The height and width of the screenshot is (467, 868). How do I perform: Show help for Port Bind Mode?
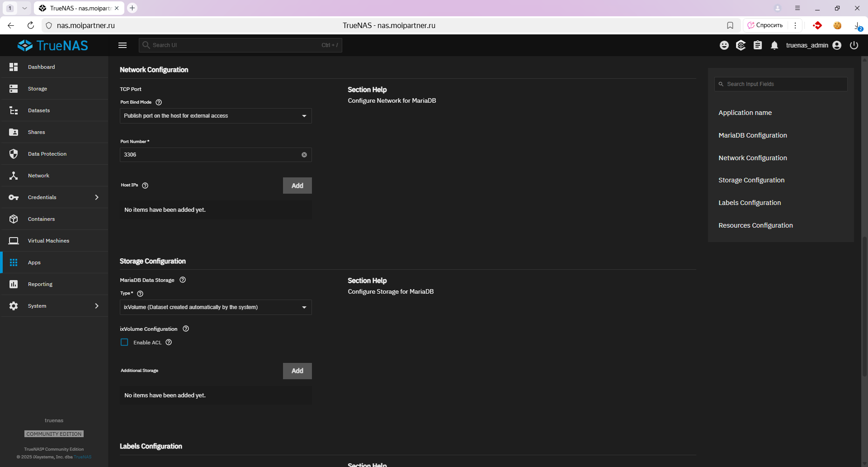(x=159, y=102)
